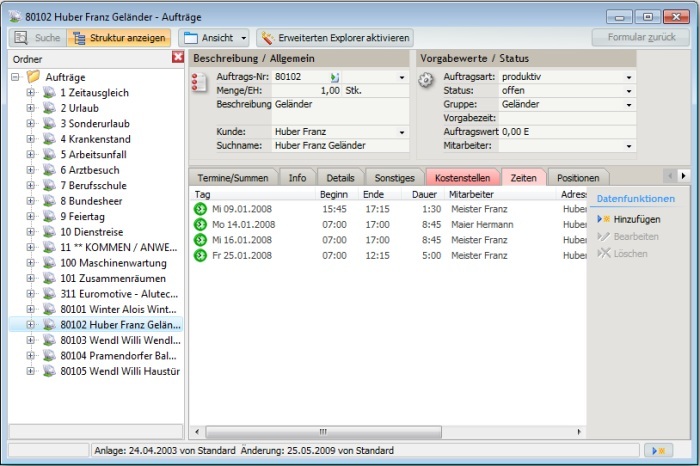The image size is (700, 466).
Task: Expand the 4 Krankenstand node
Action: tap(30, 139)
